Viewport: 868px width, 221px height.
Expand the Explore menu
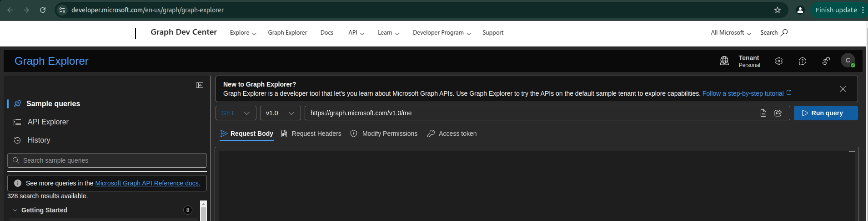click(x=243, y=33)
